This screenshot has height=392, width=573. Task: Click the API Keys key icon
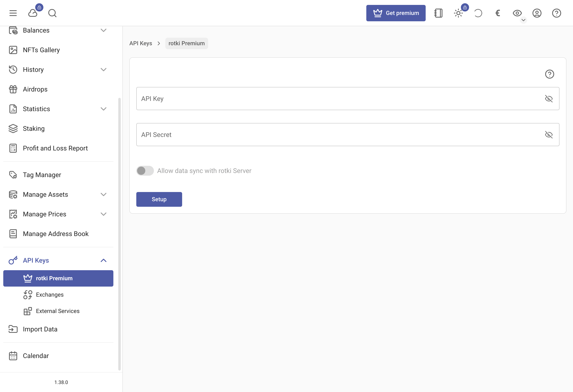[x=13, y=261]
